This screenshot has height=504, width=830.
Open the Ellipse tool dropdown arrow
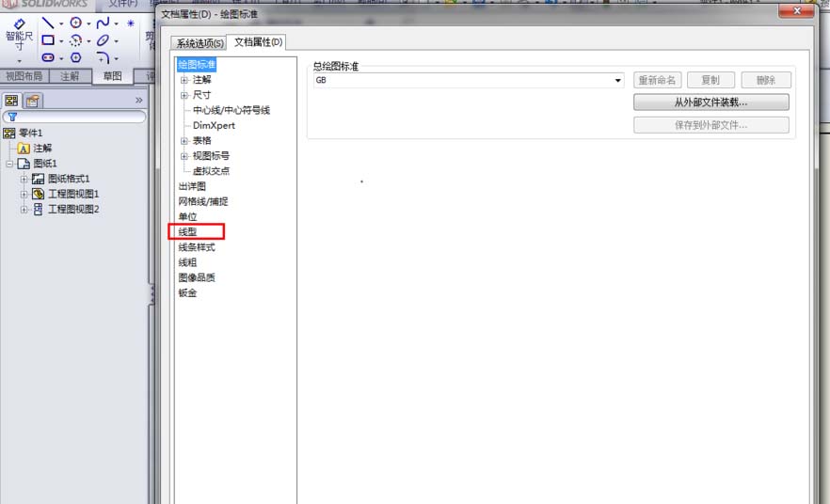tap(116, 41)
